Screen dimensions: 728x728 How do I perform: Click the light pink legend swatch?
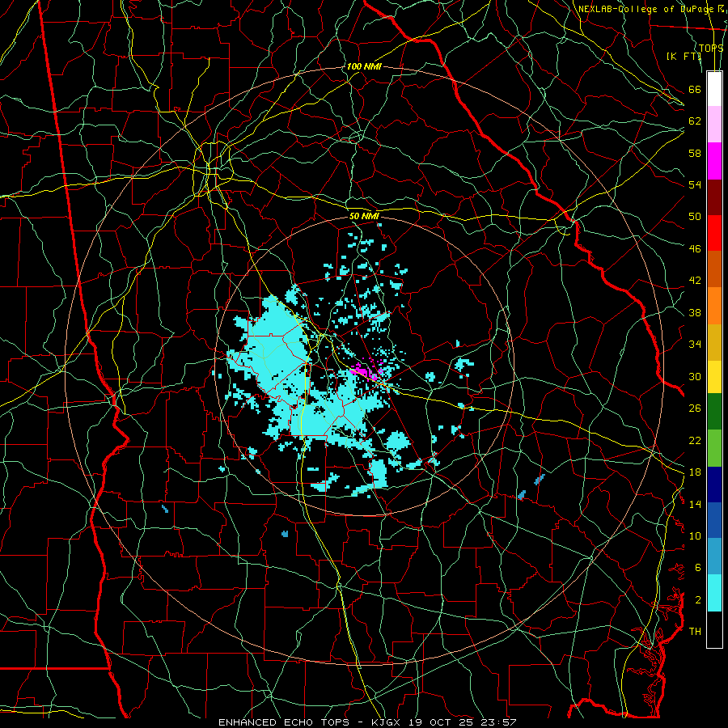[714, 124]
